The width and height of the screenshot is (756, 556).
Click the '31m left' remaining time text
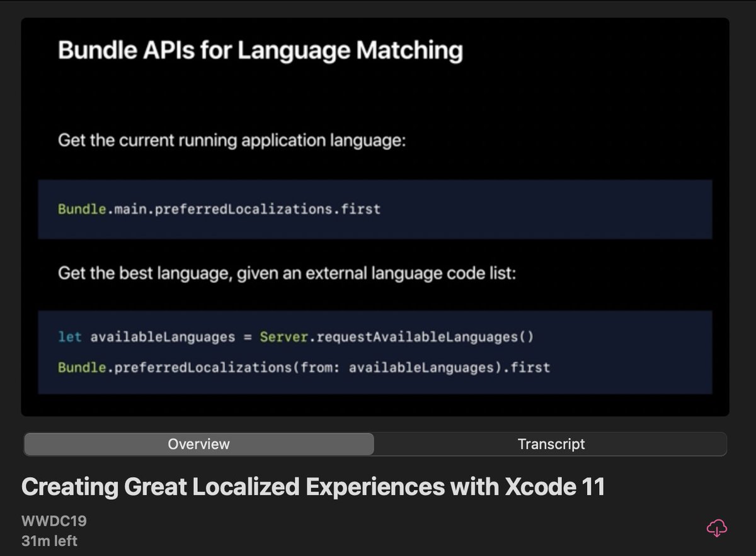tap(49, 540)
